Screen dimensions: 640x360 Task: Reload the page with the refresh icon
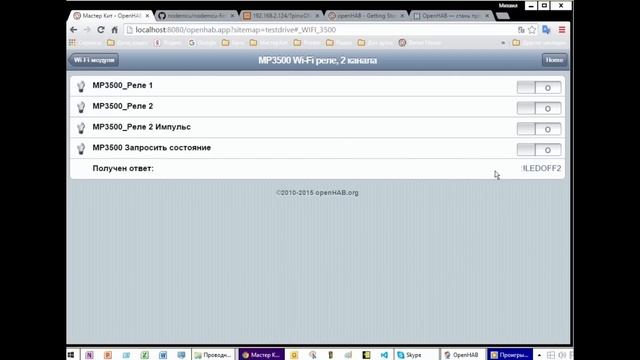101,30
